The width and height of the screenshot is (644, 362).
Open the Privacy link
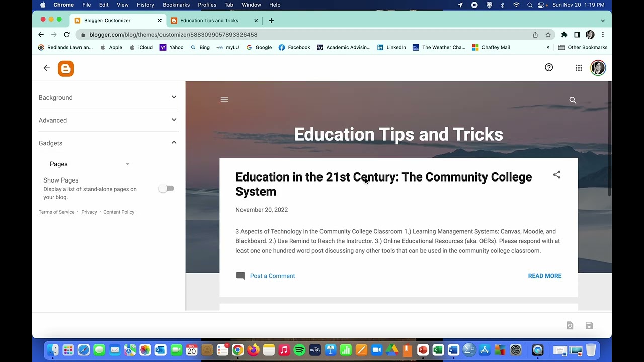click(x=89, y=212)
